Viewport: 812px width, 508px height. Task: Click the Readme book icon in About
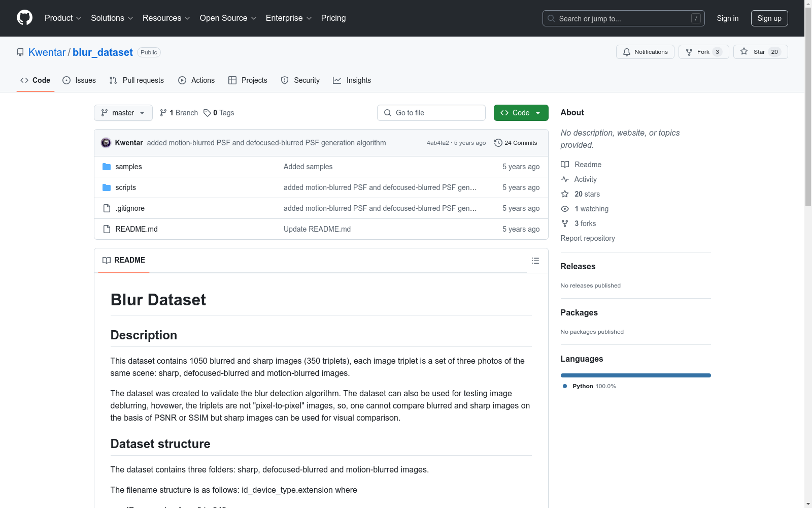click(x=565, y=165)
